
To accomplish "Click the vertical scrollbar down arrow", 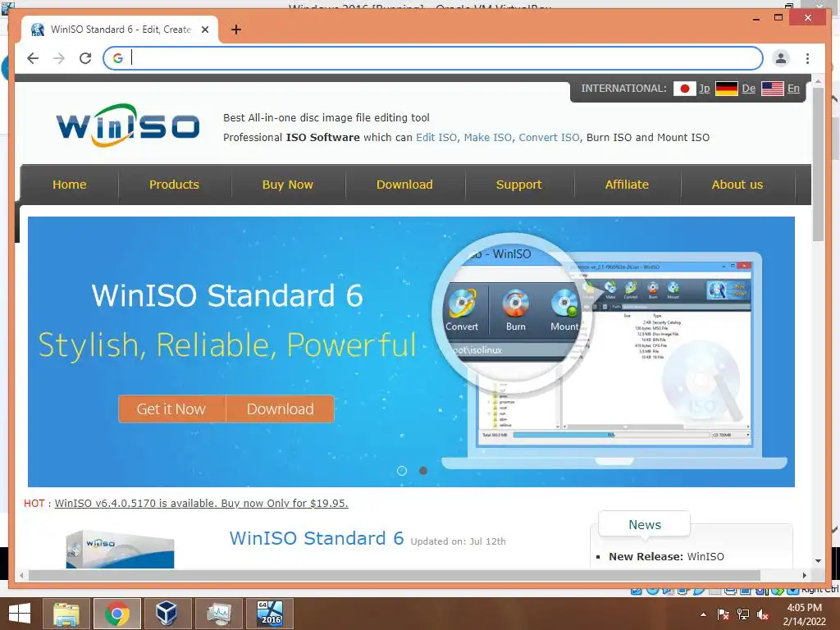I will [x=818, y=561].
